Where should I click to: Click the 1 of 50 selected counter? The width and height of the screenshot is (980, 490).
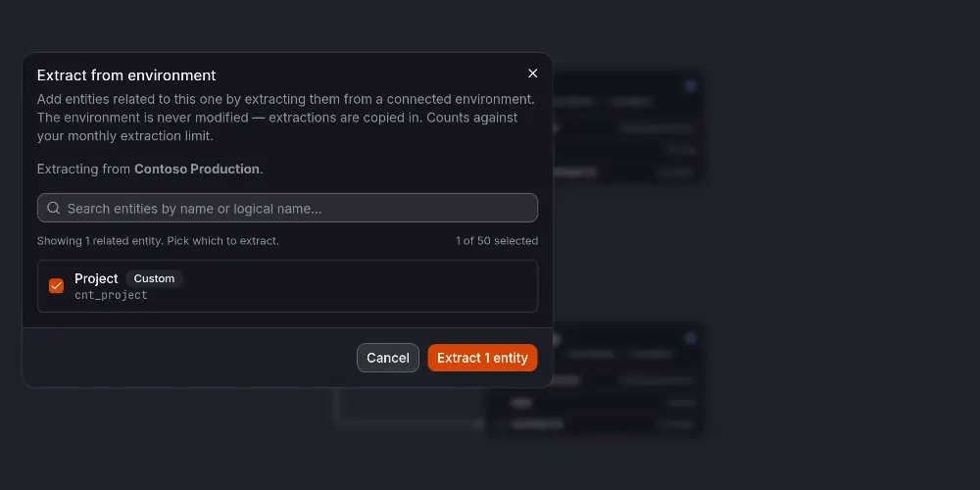[x=497, y=241]
